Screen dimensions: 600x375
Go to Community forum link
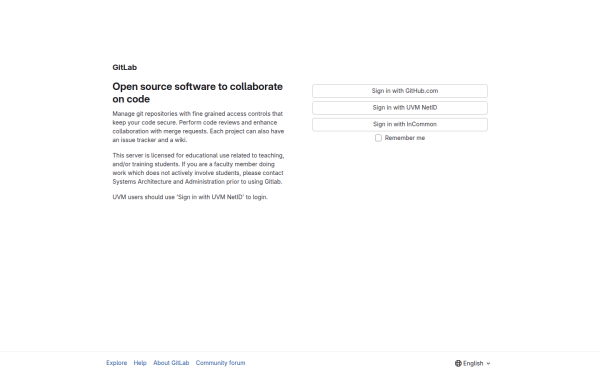click(220, 363)
